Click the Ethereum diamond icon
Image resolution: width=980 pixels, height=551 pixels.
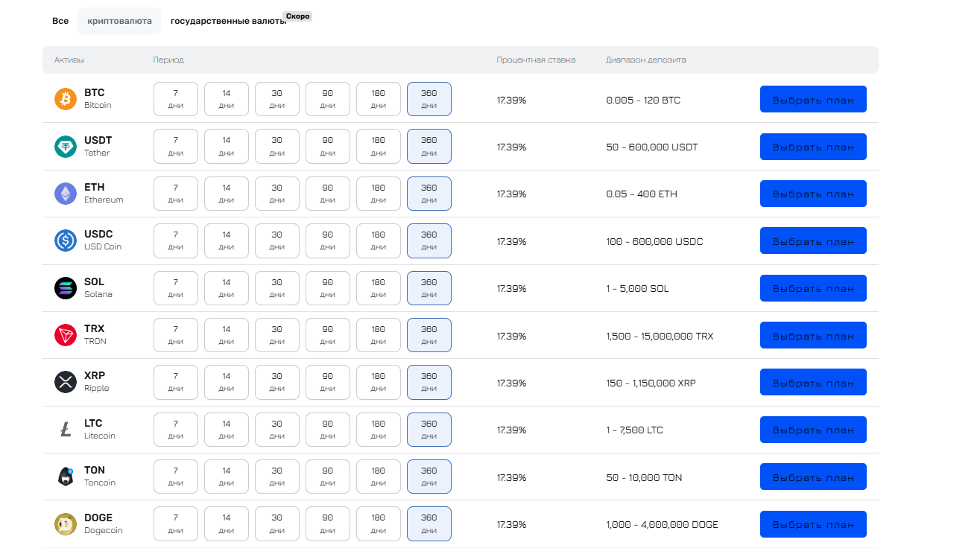[x=66, y=194]
